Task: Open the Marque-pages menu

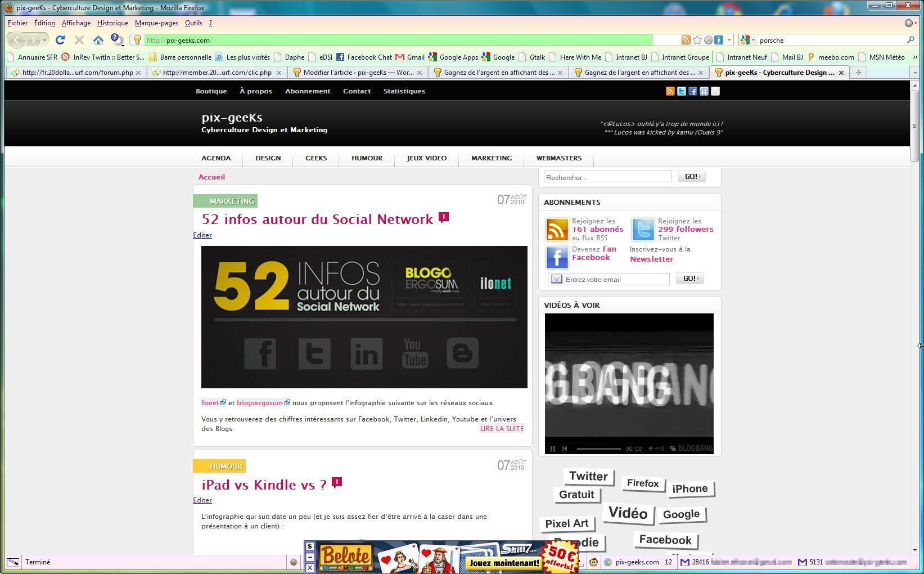Action: 156,23
